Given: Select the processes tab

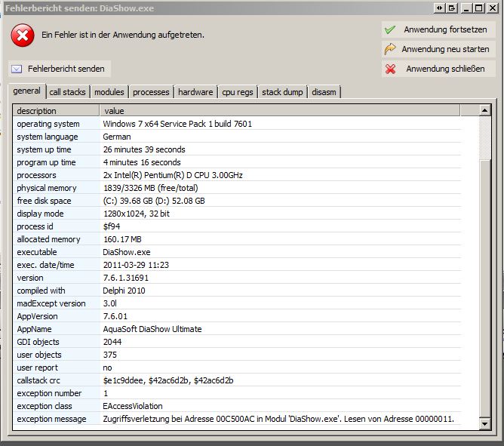Looking at the screenshot, I should [151, 92].
